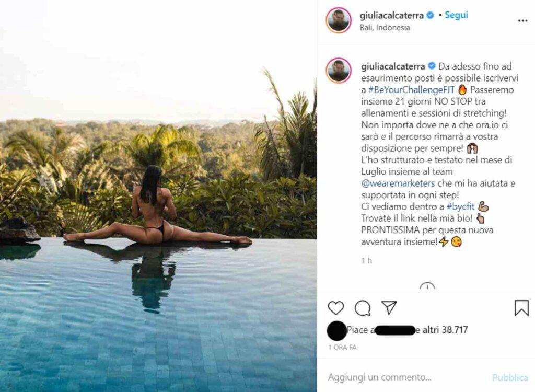Open the three-dot more options menu
The width and height of the screenshot is (535, 392).
click(522, 21)
